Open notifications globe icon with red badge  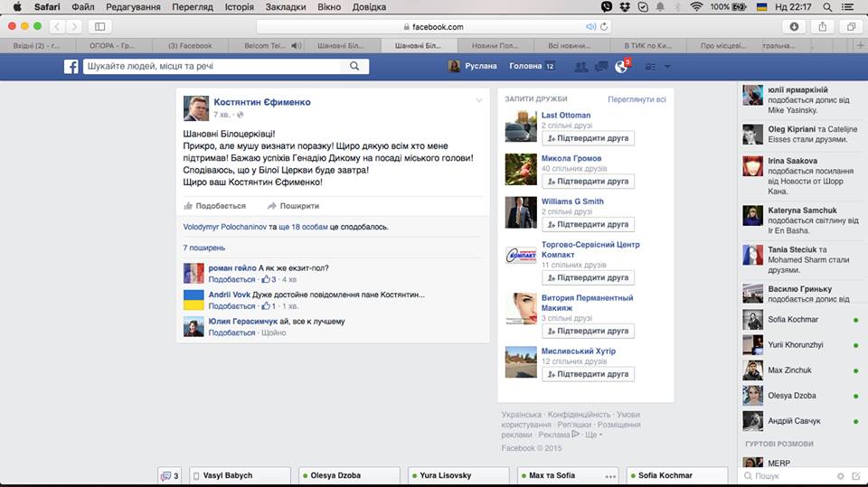(x=621, y=67)
